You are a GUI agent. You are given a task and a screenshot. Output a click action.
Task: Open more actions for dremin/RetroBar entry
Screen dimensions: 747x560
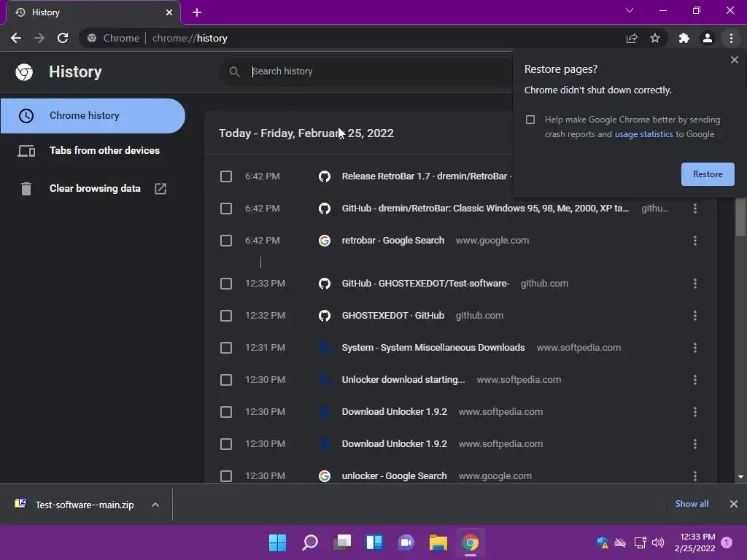695,209
